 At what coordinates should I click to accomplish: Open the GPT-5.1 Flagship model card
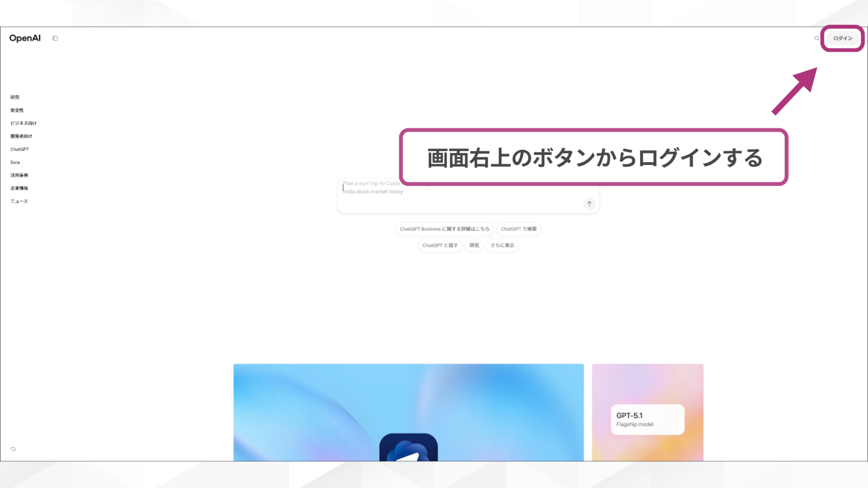[647, 419]
